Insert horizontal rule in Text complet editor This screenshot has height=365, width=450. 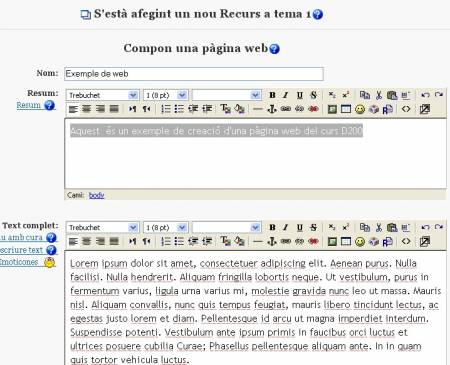point(258,241)
